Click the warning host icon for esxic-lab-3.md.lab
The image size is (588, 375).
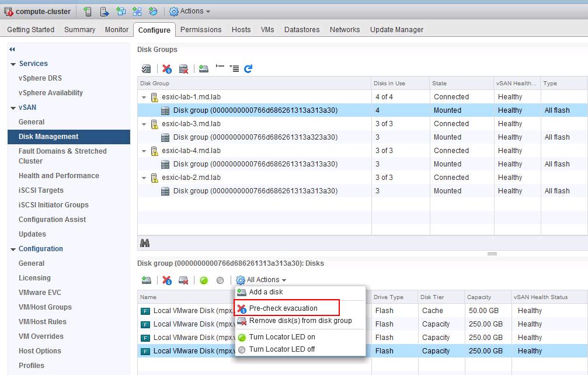(x=154, y=124)
